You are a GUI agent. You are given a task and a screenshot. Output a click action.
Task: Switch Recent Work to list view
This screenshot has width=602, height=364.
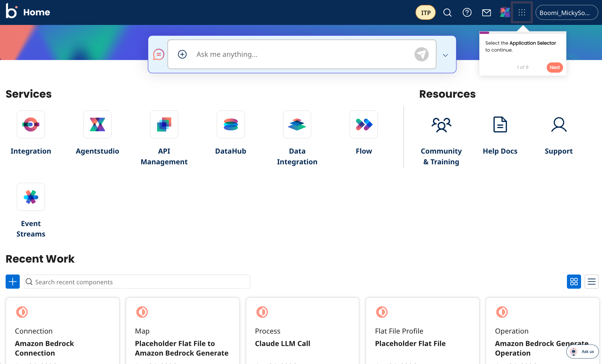point(592,281)
